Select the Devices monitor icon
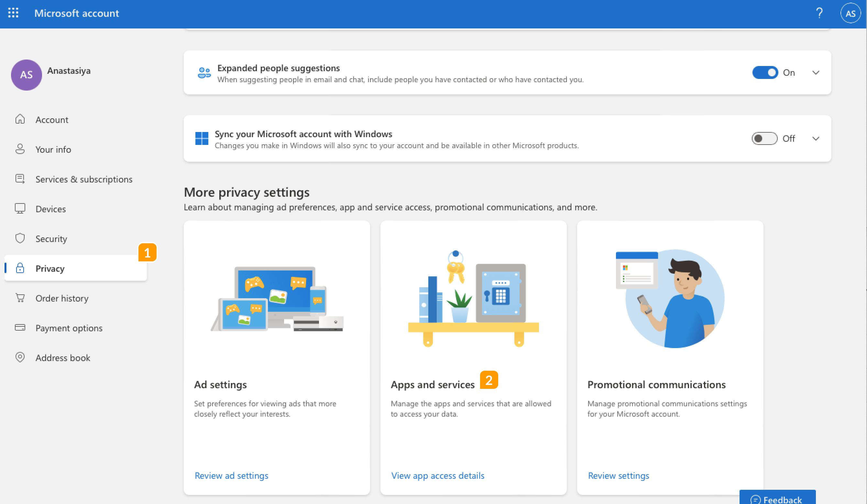The image size is (867, 504). (20, 208)
